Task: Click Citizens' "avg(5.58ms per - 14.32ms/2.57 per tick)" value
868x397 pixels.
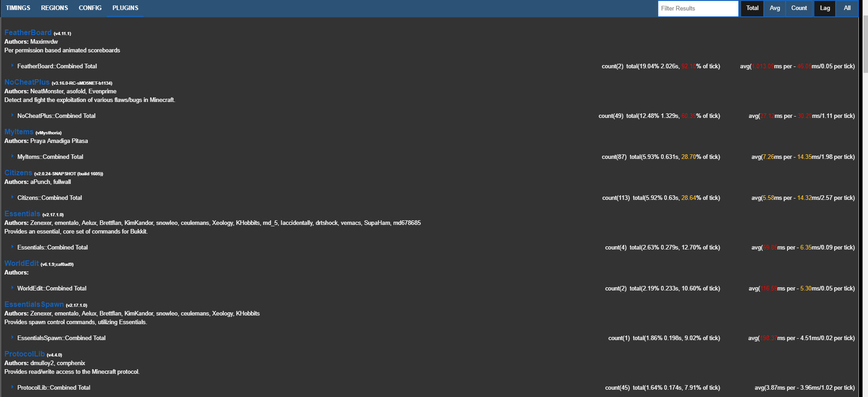Action: [x=803, y=198]
